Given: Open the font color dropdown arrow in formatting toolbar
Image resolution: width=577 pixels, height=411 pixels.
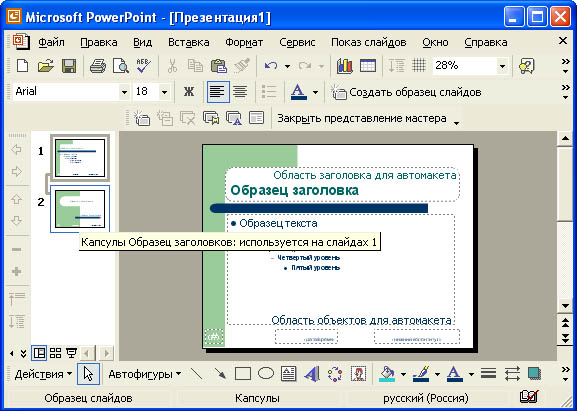Looking at the screenshot, I should 315,92.
